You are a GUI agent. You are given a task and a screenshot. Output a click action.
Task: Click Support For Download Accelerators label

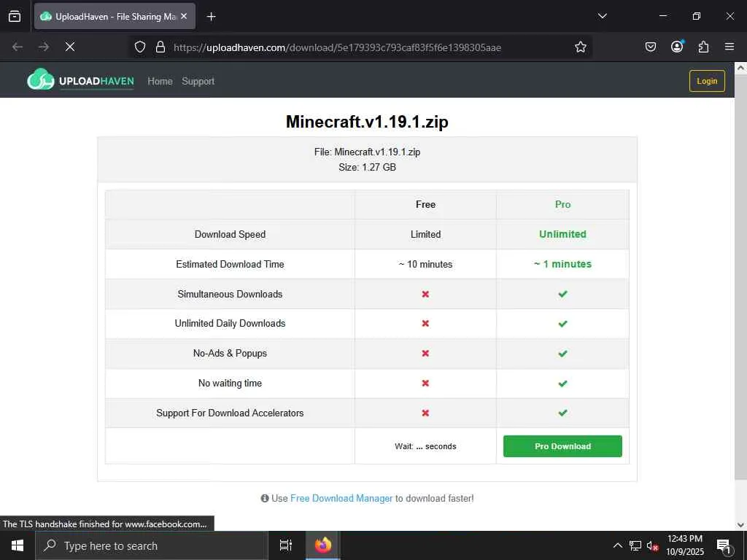(230, 413)
